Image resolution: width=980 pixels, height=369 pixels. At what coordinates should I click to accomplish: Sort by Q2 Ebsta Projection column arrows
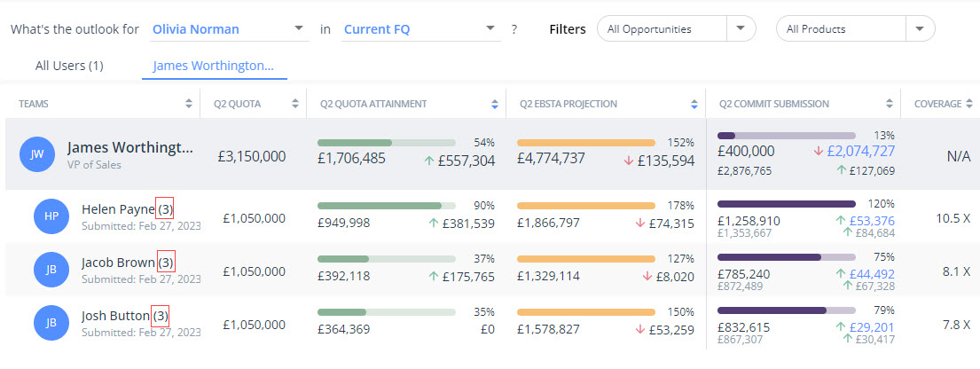pos(694,104)
